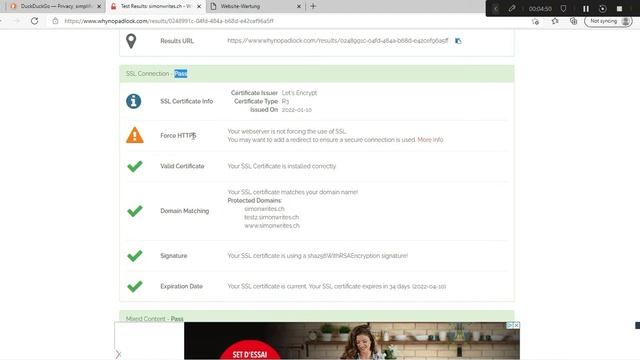This screenshot has width=640, height=360.
Task: View site information lock icon
Action: point(55,21)
